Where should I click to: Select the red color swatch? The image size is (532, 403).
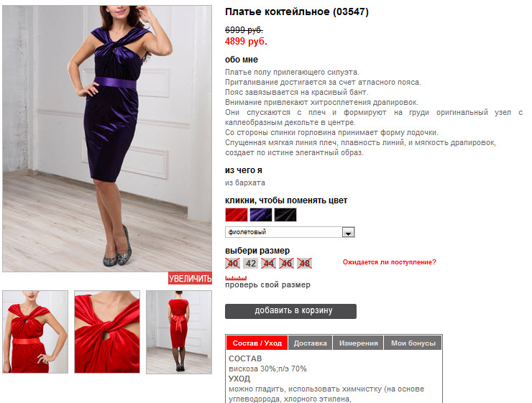point(237,215)
